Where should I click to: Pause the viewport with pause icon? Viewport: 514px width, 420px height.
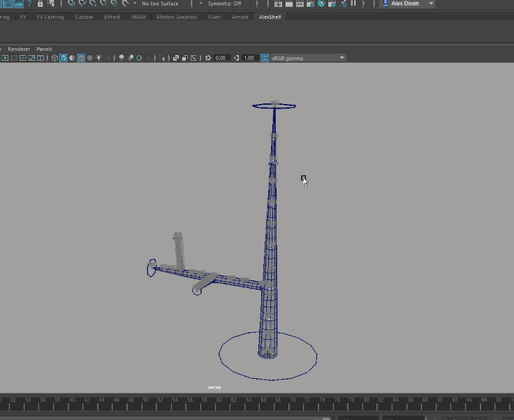tap(353, 3)
